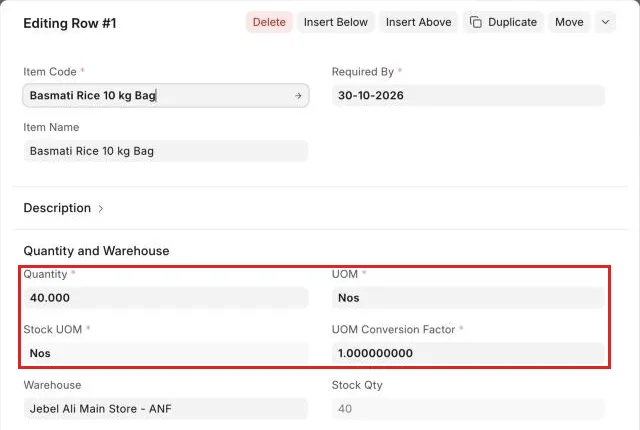This screenshot has width=640, height=430.
Task: Click the 'Editing Row #1' title
Action: pyautogui.click(x=70, y=23)
